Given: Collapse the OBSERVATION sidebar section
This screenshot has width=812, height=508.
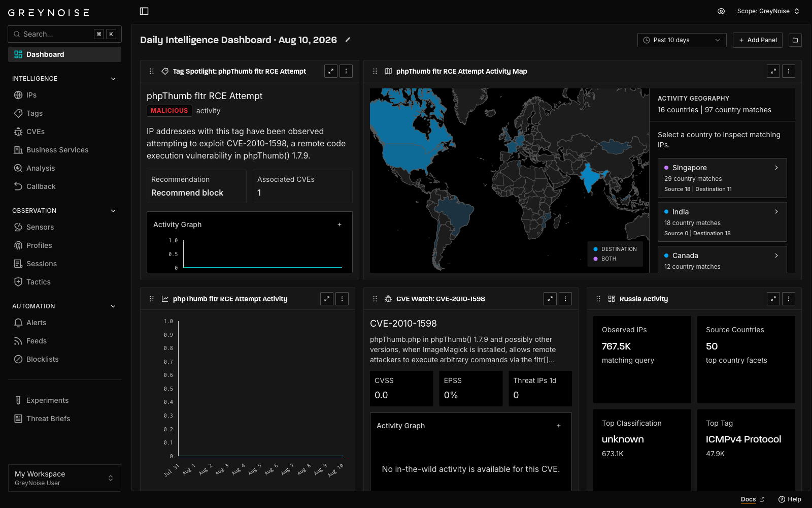Looking at the screenshot, I should [x=113, y=211].
